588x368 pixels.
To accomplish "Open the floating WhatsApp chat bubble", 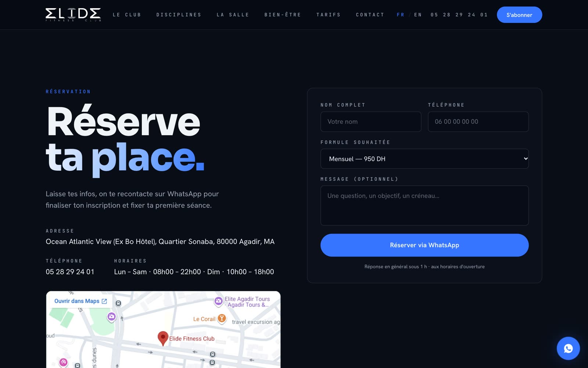I will click(x=568, y=348).
